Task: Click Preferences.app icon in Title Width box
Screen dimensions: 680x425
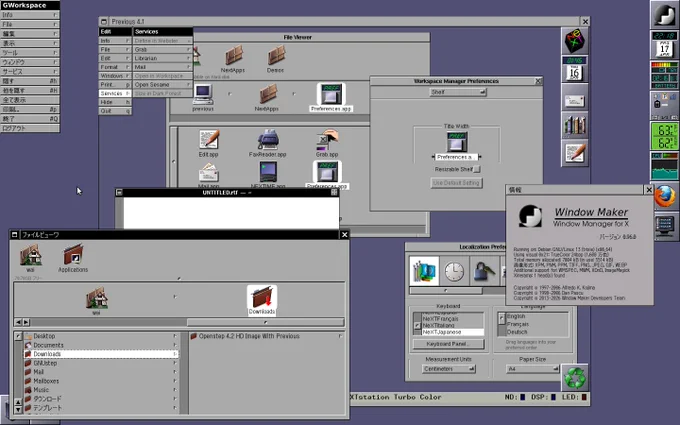Action: [x=456, y=142]
